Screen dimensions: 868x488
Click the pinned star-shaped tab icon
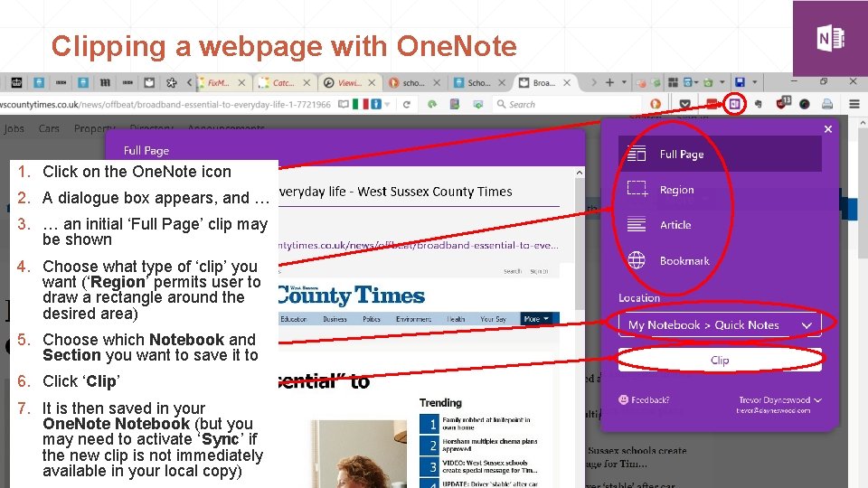tap(171, 82)
